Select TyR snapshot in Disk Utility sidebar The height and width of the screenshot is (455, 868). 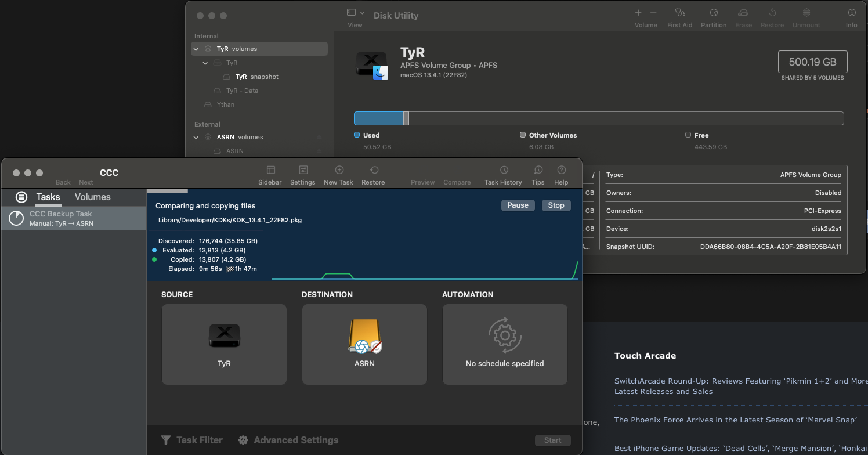(257, 77)
